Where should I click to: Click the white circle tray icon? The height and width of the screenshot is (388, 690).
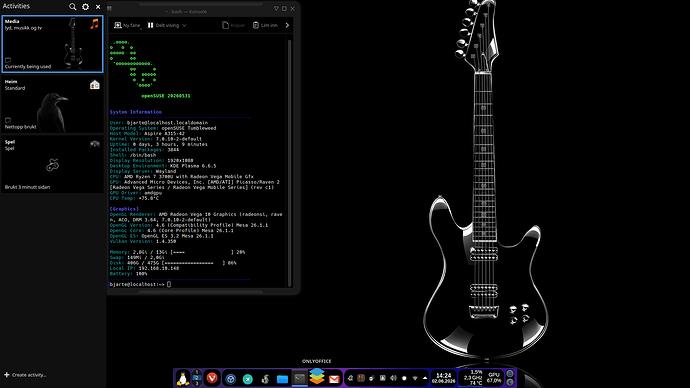click(404, 378)
